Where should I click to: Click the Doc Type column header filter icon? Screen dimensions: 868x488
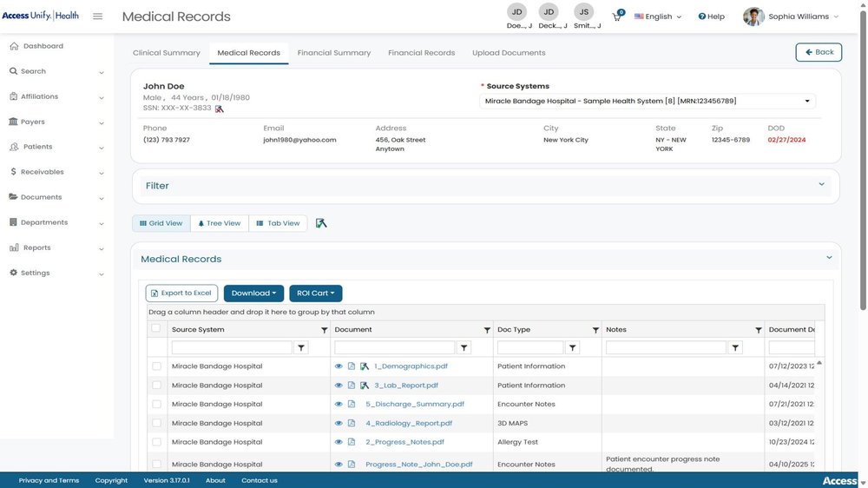click(595, 330)
